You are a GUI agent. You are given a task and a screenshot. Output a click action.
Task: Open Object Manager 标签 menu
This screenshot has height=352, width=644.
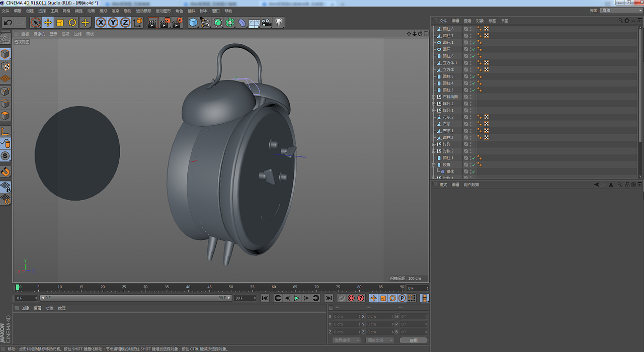pyautogui.click(x=492, y=21)
